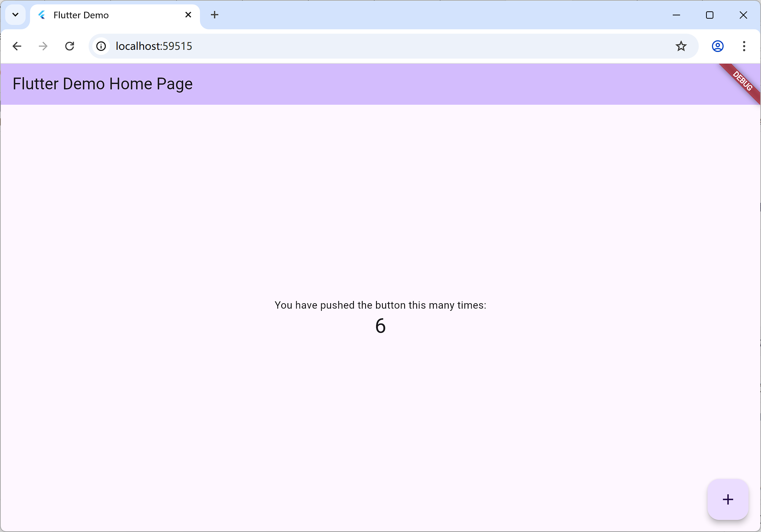
Task: Open the Chrome three-dot menu
Action: point(744,46)
